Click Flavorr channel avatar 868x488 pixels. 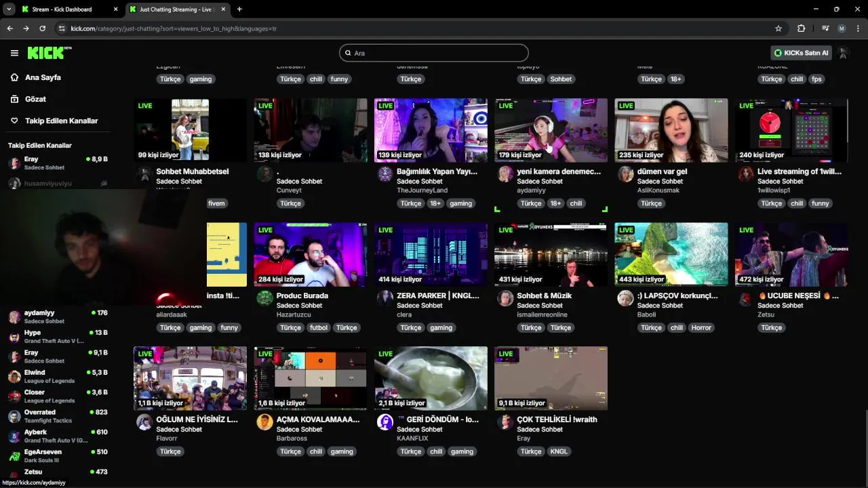pyautogui.click(x=144, y=422)
